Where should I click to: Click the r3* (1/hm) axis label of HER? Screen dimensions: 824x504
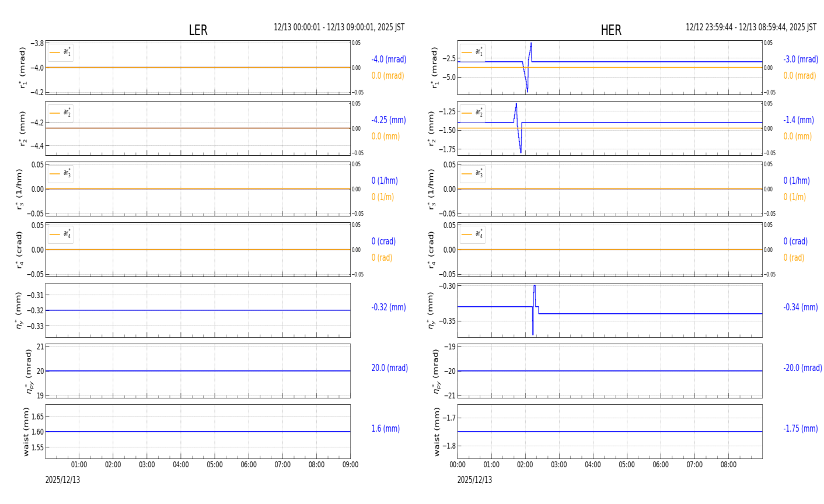click(x=432, y=189)
